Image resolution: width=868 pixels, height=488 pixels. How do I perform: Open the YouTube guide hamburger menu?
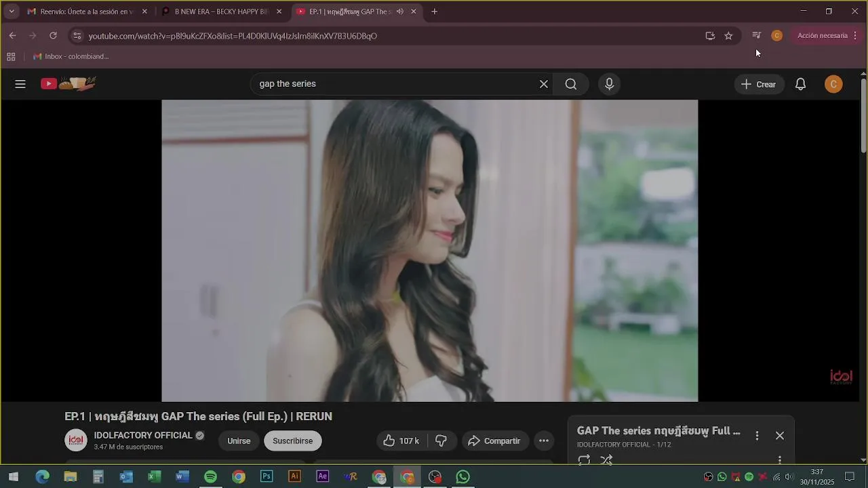(x=20, y=84)
